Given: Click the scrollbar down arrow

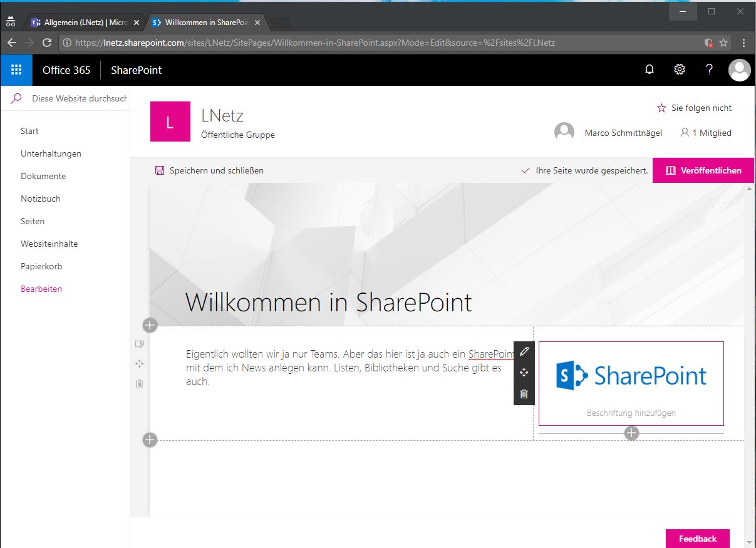Looking at the screenshot, I should 750,541.
